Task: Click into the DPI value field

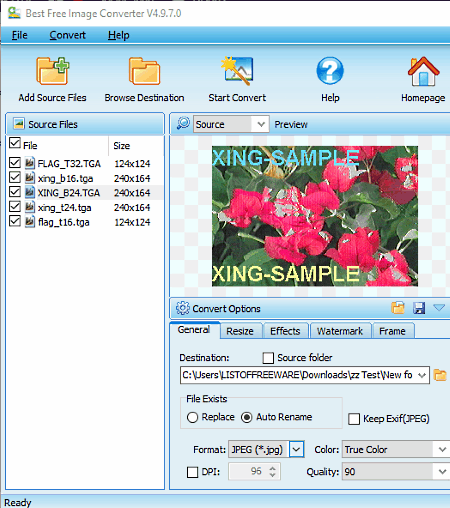Action: 248,471
